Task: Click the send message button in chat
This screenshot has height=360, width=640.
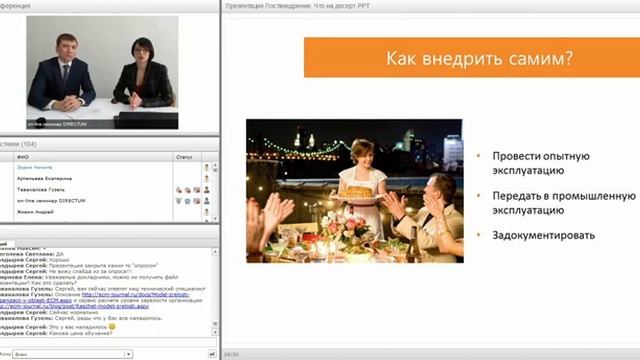Action: coord(212,354)
